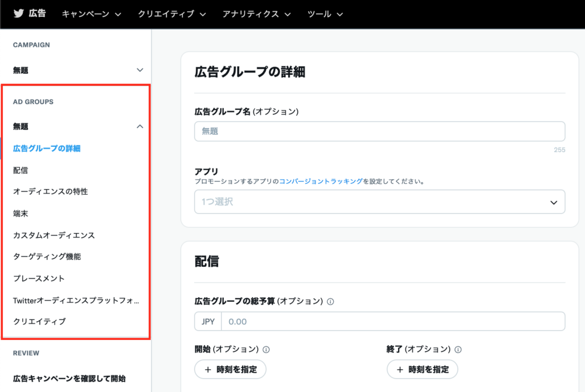Screen dimensions: 585x392
Task: Open the クリエイティブ top menu
Action: pos(171,14)
